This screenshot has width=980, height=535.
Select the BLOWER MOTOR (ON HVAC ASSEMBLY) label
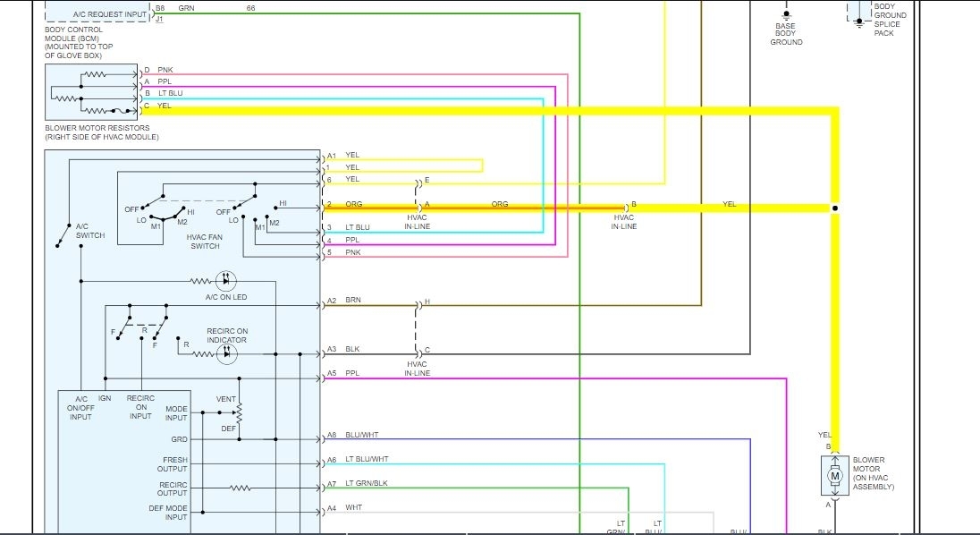tap(873, 473)
